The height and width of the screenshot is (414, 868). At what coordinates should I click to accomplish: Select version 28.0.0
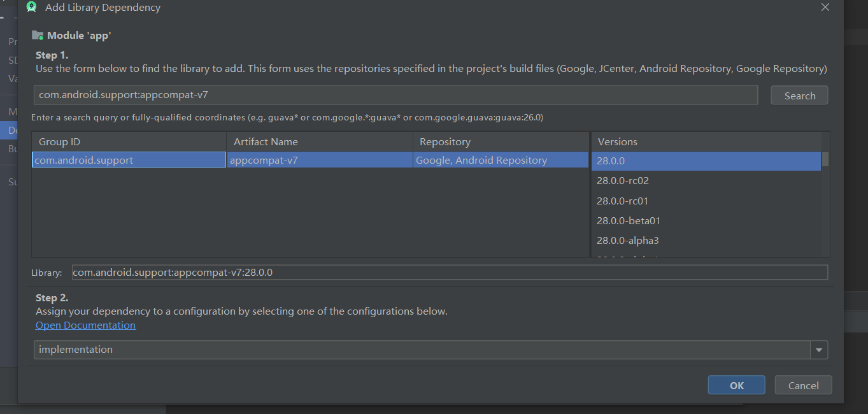(706, 161)
